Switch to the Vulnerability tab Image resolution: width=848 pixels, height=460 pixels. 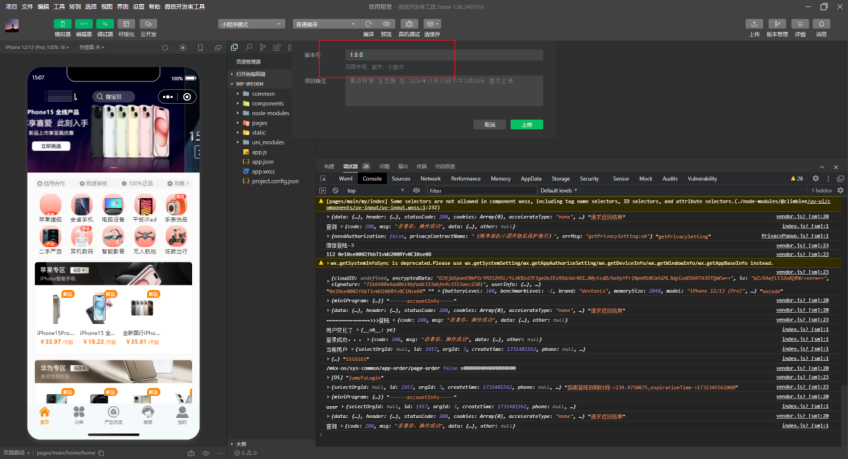click(x=702, y=178)
